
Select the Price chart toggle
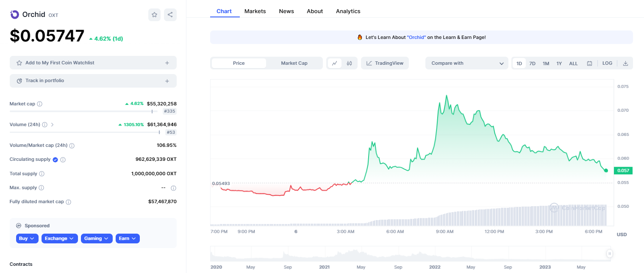pyautogui.click(x=239, y=63)
